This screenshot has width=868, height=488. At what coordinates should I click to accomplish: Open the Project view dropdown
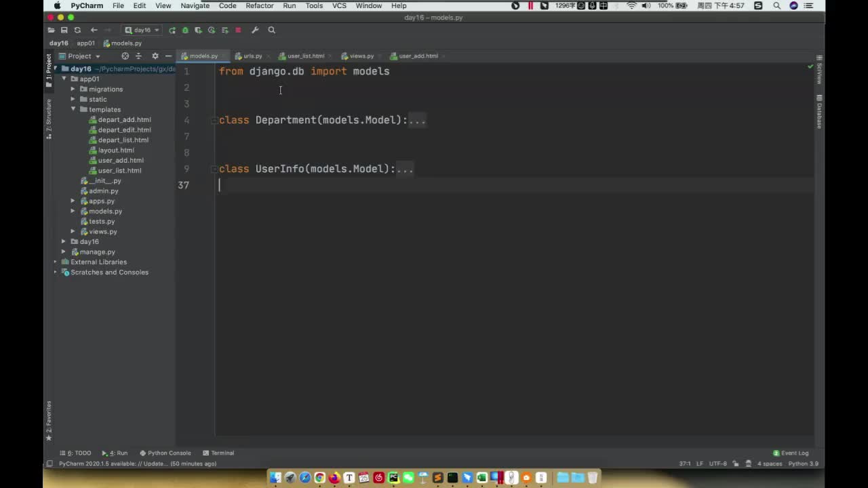[x=80, y=56]
